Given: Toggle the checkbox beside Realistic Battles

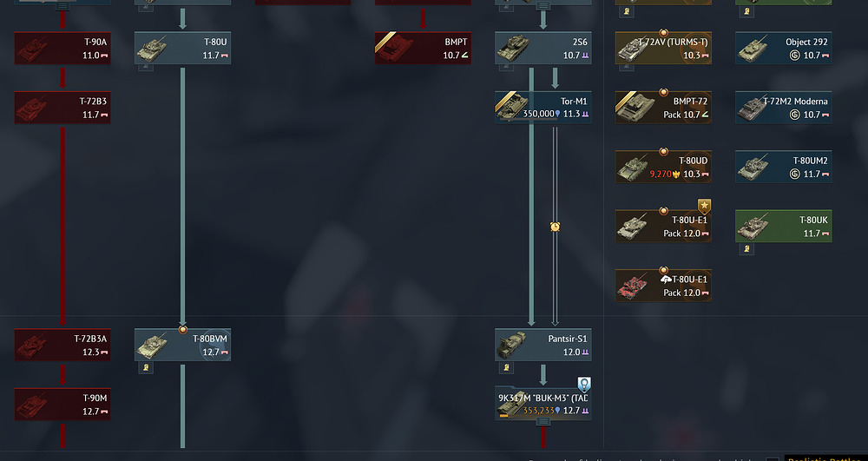Looking at the screenshot, I should click(x=773, y=460).
